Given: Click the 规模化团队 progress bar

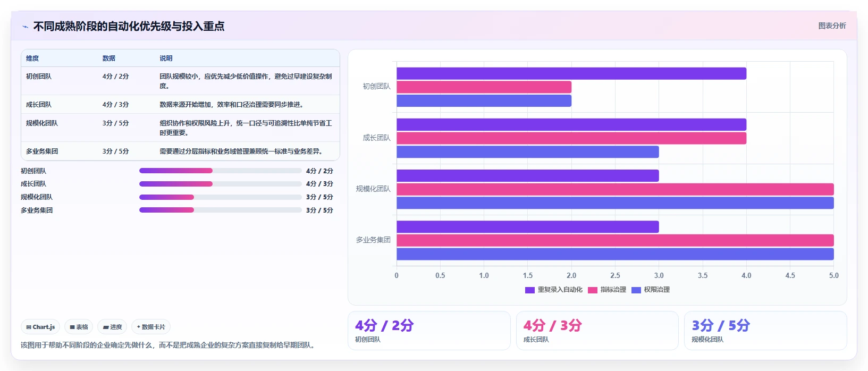Looking at the screenshot, I should point(221,197).
